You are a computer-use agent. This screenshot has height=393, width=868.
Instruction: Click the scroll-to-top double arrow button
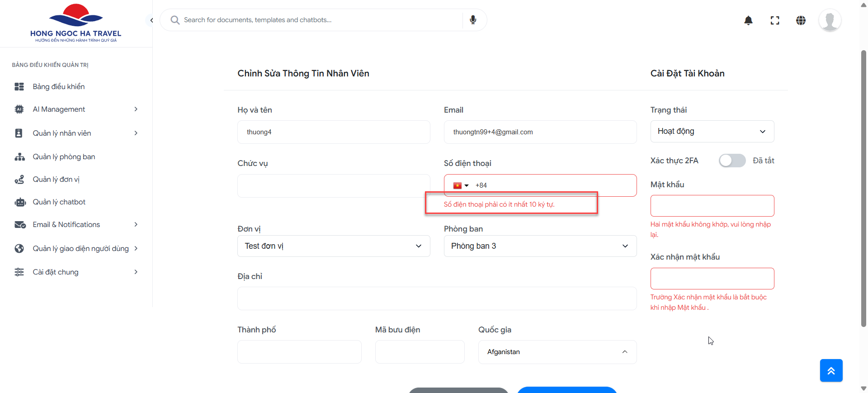831,370
